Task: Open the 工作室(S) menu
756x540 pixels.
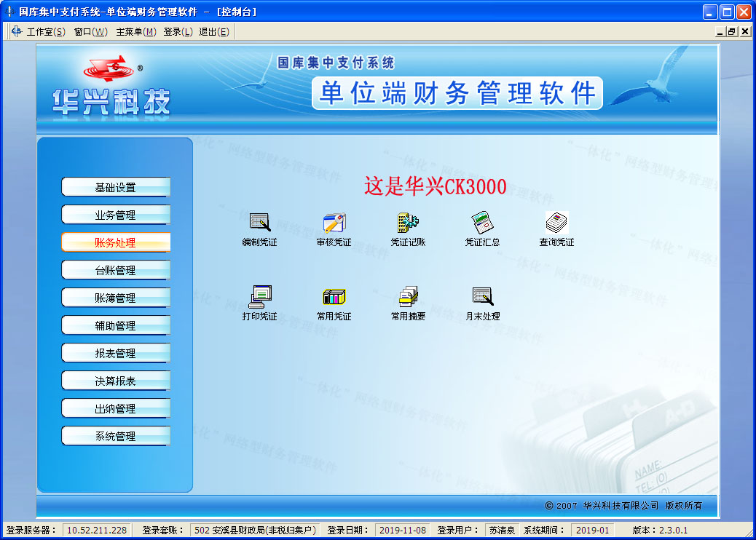Action: [x=46, y=32]
